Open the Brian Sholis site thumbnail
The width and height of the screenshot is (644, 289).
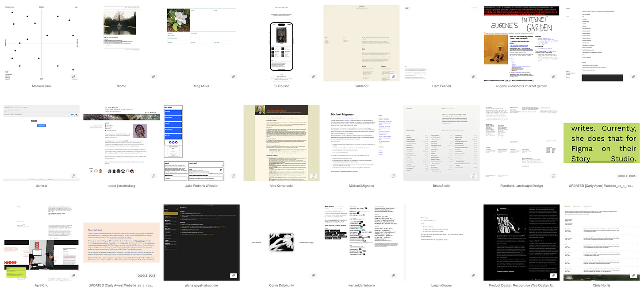441,143
